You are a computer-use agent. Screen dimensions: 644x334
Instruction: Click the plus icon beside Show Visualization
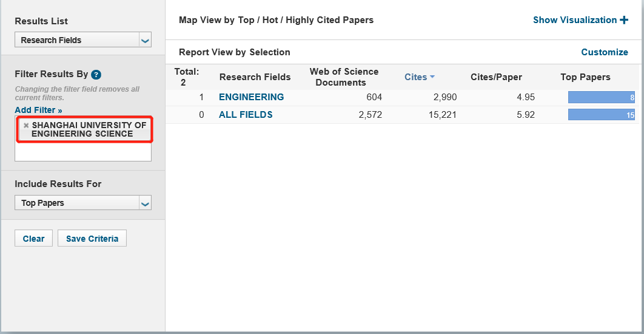624,20
